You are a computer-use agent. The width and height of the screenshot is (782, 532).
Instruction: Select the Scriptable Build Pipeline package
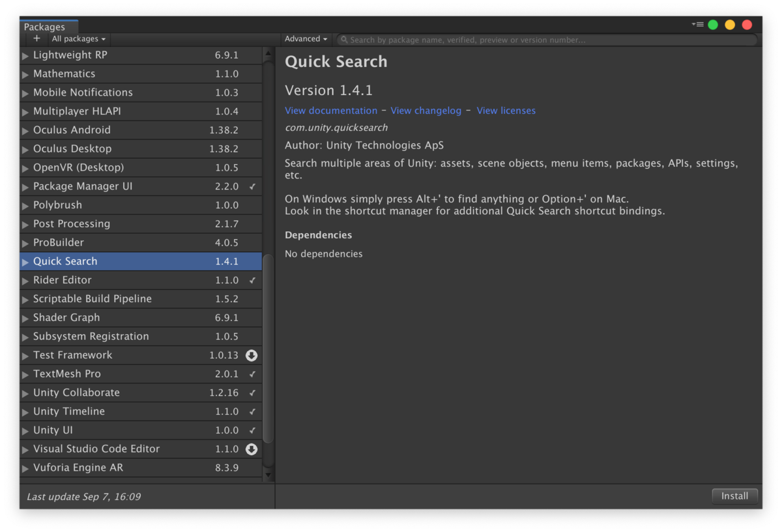(x=141, y=300)
